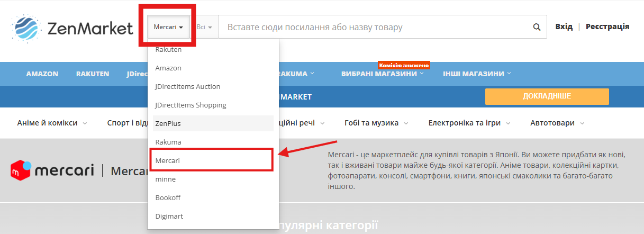Open the RAKUTEN tab in navigation bar
644x234 pixels.
(93, 74)
